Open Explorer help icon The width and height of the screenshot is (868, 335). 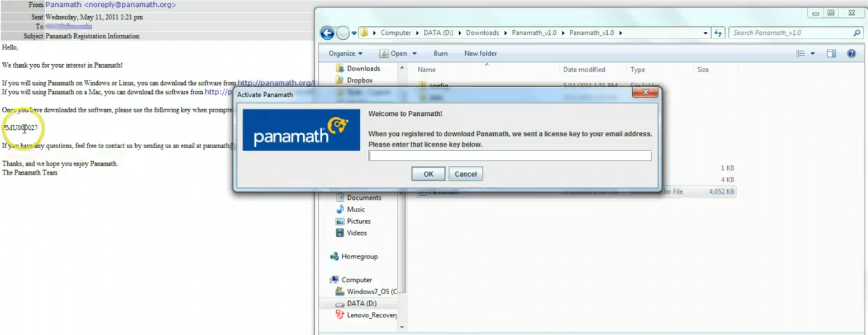(851, 54)
